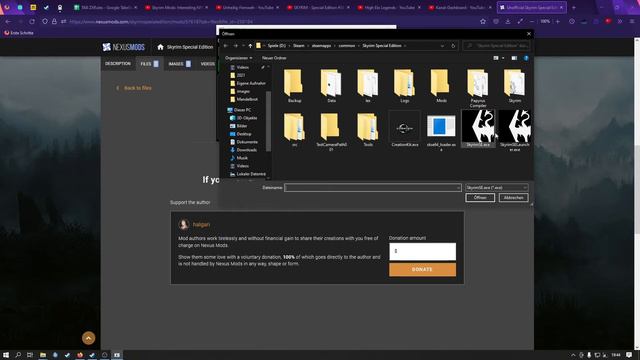Click the Abbrechen button
This screenshot has height=360, width=640.
tap(513, 198)
